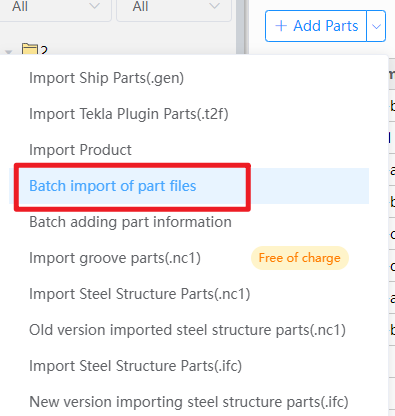Select Import Steel Structure Parts(.nc1)
This screenshot has height=416, width=395.
(x=140, y=294)
